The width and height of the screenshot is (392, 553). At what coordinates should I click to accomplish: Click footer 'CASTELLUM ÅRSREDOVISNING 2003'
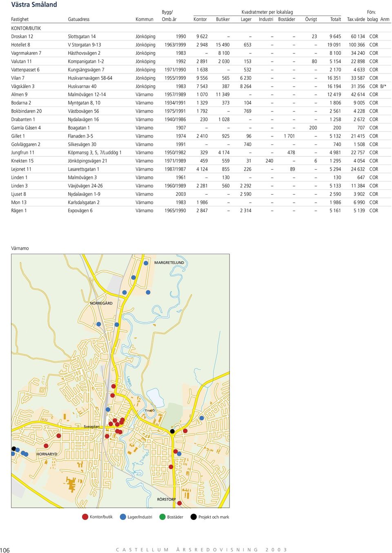[x=202, y=550]
